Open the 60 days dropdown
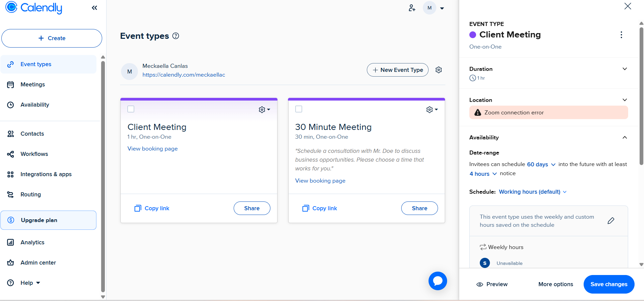Viewport: 644px width, 301px height. coord(541,164)
